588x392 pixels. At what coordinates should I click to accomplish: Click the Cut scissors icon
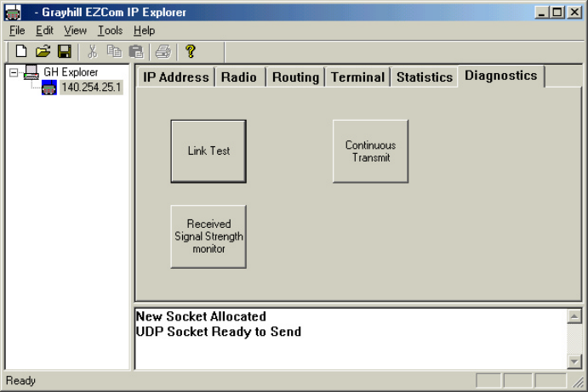92,51
